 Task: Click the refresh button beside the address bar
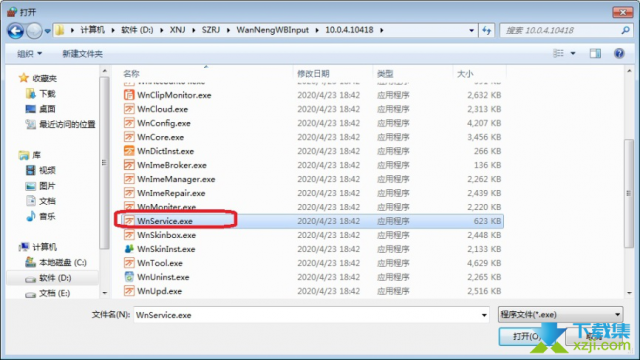[x=487, y=30]
